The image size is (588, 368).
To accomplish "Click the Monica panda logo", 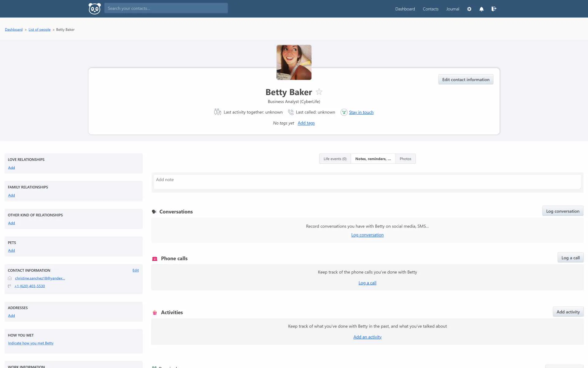I will tap(95, 9).
